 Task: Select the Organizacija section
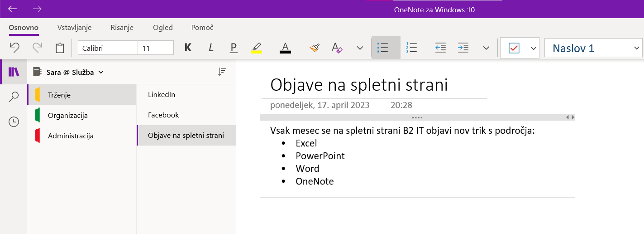82,115
